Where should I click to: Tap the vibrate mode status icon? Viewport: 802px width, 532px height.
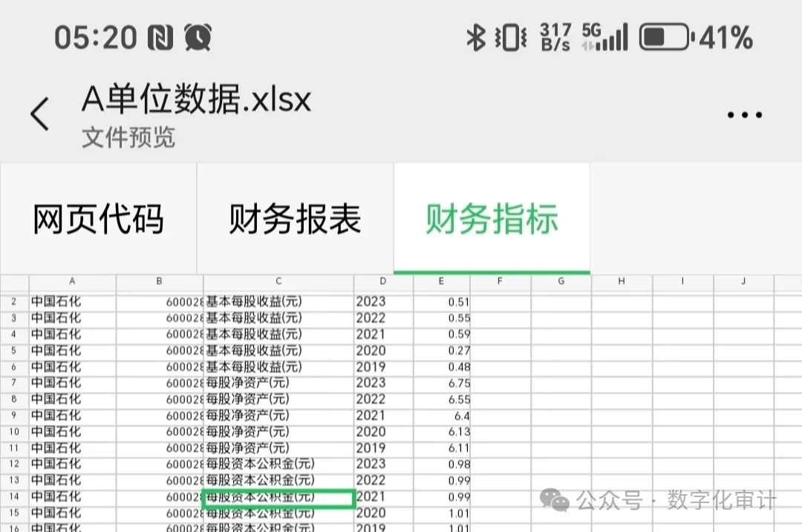pyautogui.click(x=510, y=38)
